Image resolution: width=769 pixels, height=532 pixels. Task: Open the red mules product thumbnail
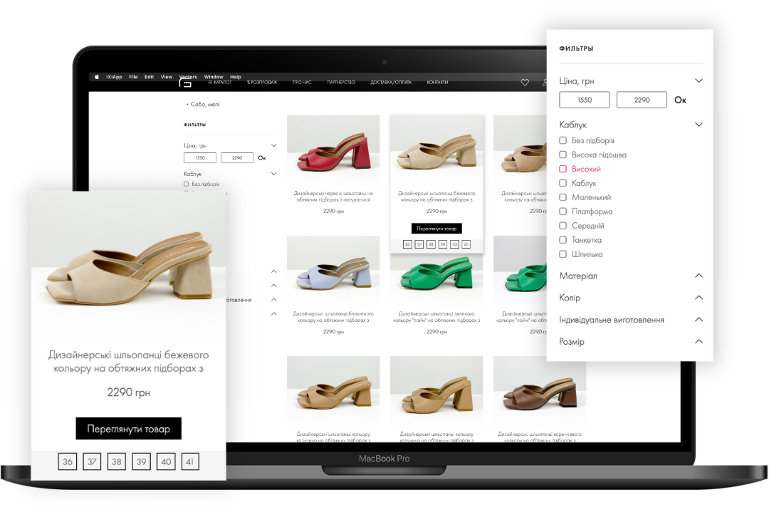pos(333,150)
